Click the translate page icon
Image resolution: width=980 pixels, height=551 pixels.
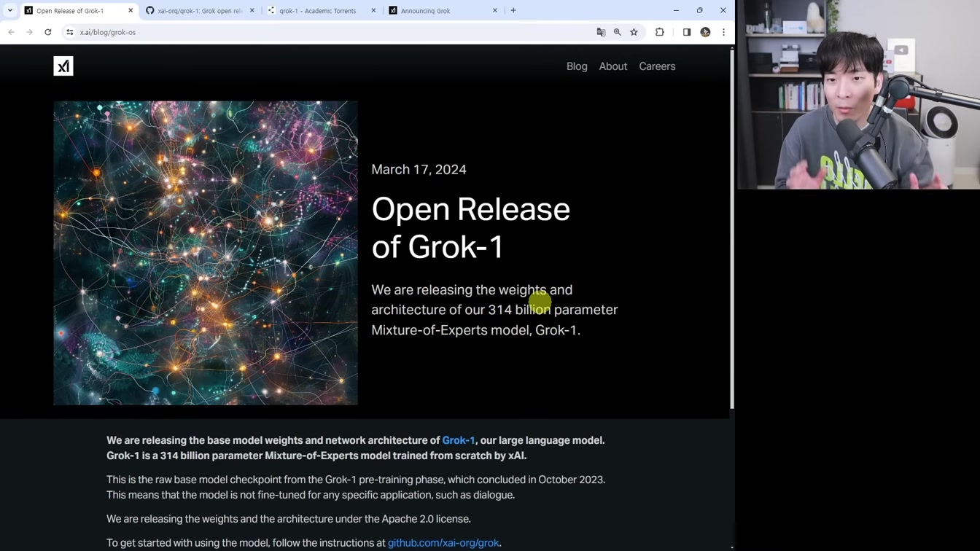coord(601,32)
